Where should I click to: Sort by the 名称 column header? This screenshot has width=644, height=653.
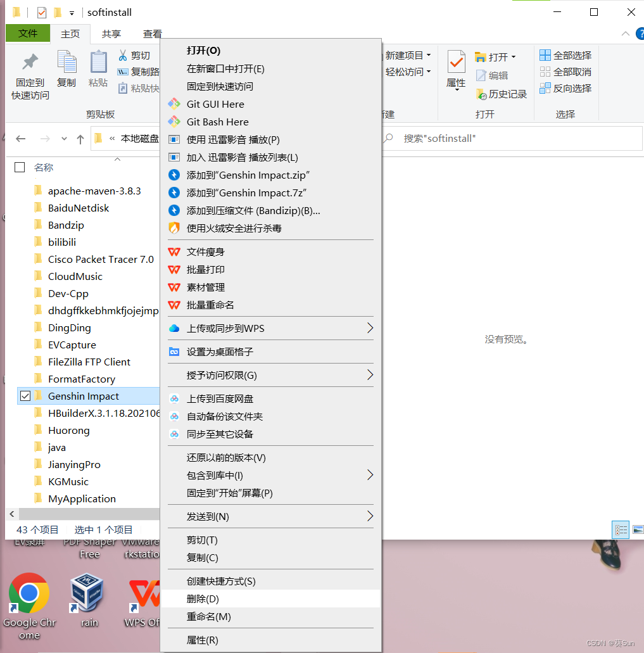pyautogui.click(x=44, y=167)
